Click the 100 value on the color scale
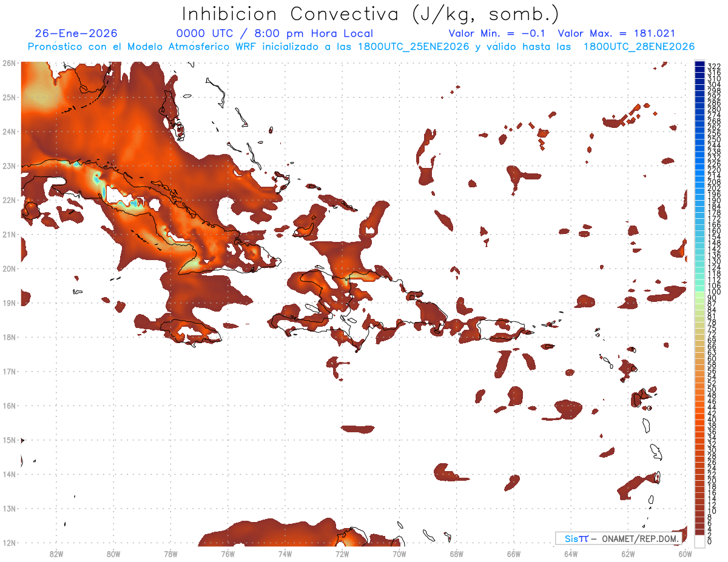 click(714, 292)
